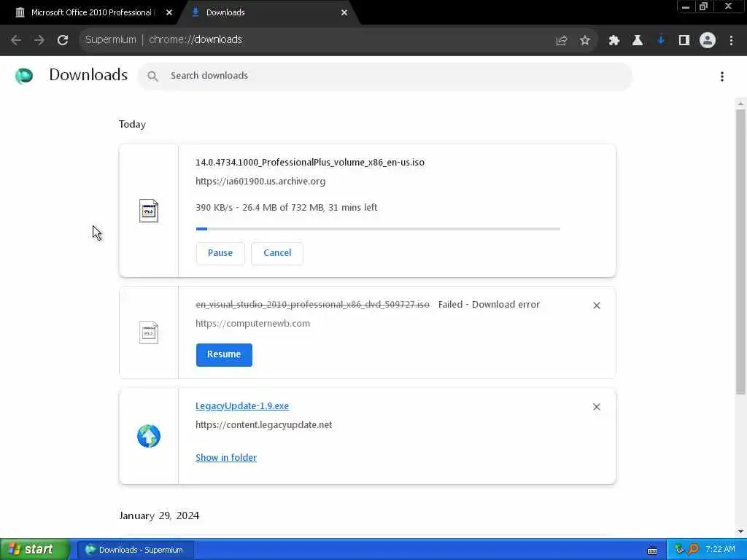747x560 pixels.
Task: Open the browser three-dot menu
Action: click(x=731, y=41)
